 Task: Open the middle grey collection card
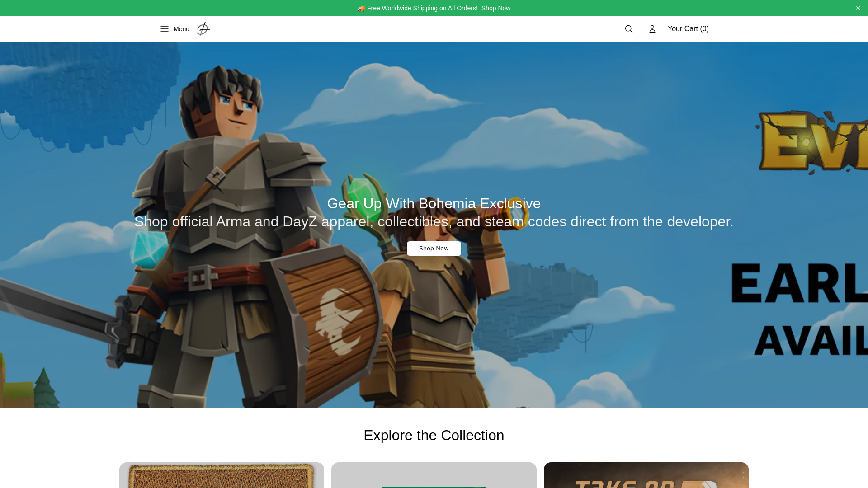pos(434,475)
